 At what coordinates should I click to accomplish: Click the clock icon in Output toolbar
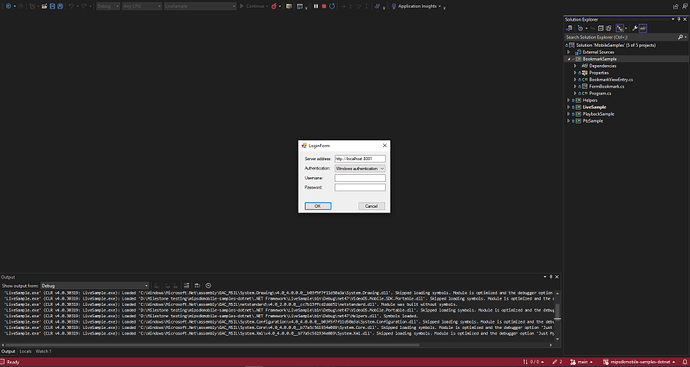[x=208, y=286]
